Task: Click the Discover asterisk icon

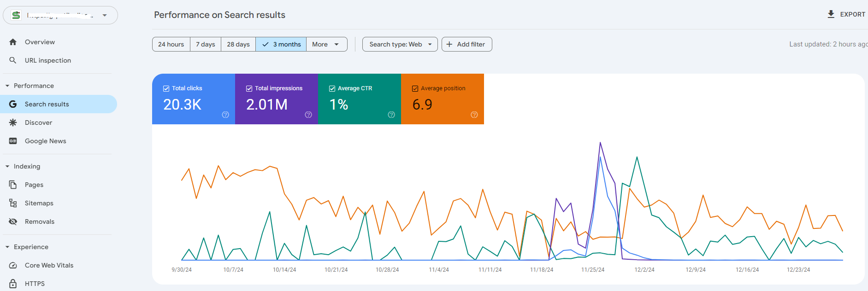Action: (13, 122)
